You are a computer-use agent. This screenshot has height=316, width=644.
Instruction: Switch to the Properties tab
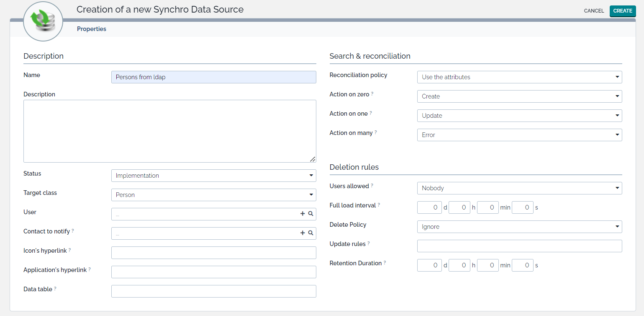92,29
